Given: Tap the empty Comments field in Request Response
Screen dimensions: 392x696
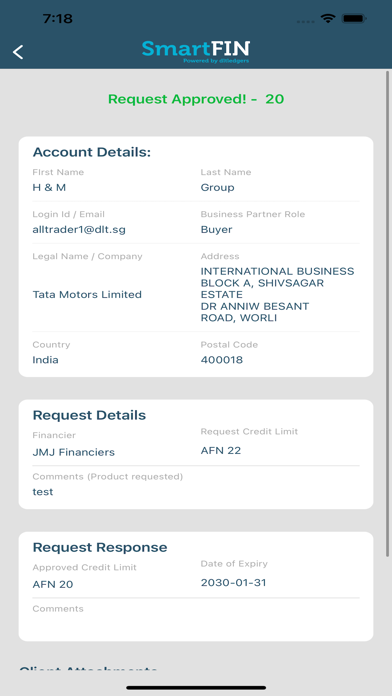Looking at the screenshot, I should 196,620.
